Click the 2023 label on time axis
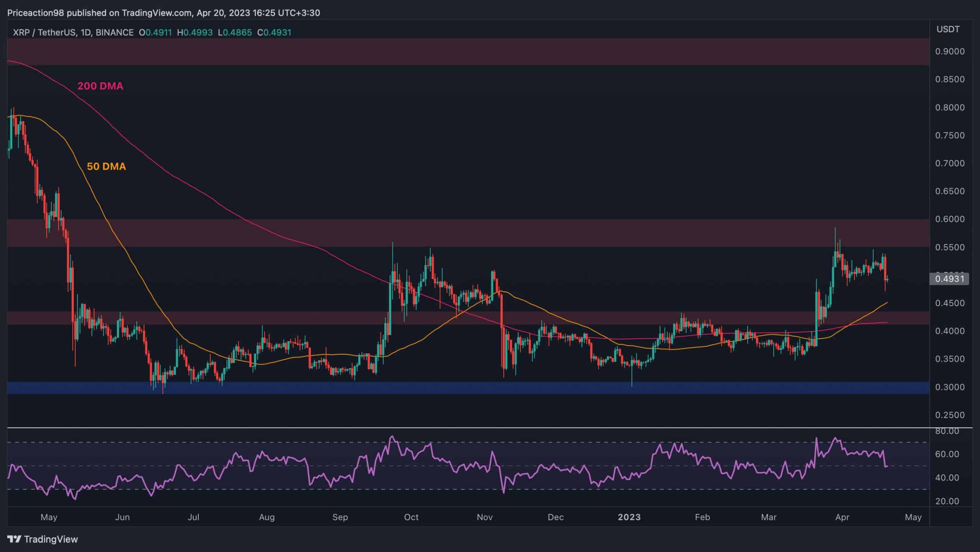The width and height of the screenshot is (980, 552). [629, 517]
